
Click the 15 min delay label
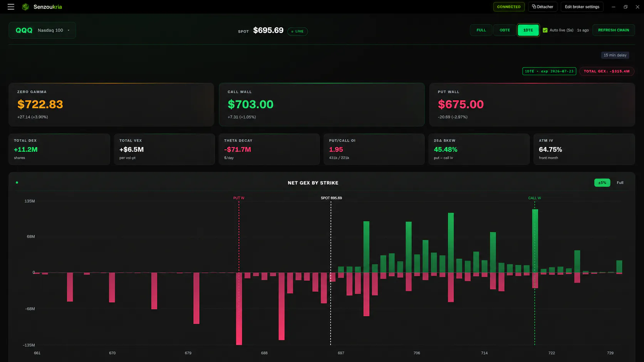tap(615, 55)
